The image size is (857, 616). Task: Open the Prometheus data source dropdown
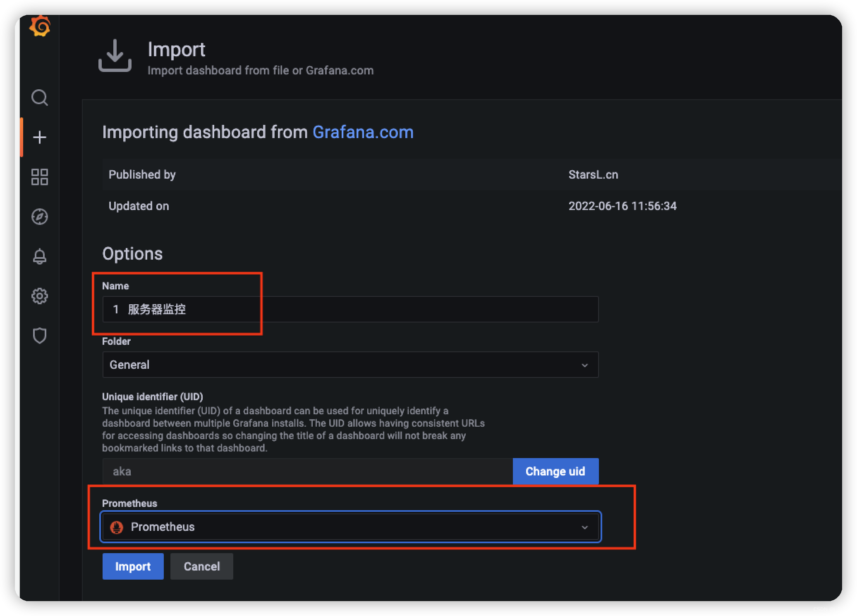point(350,527)
